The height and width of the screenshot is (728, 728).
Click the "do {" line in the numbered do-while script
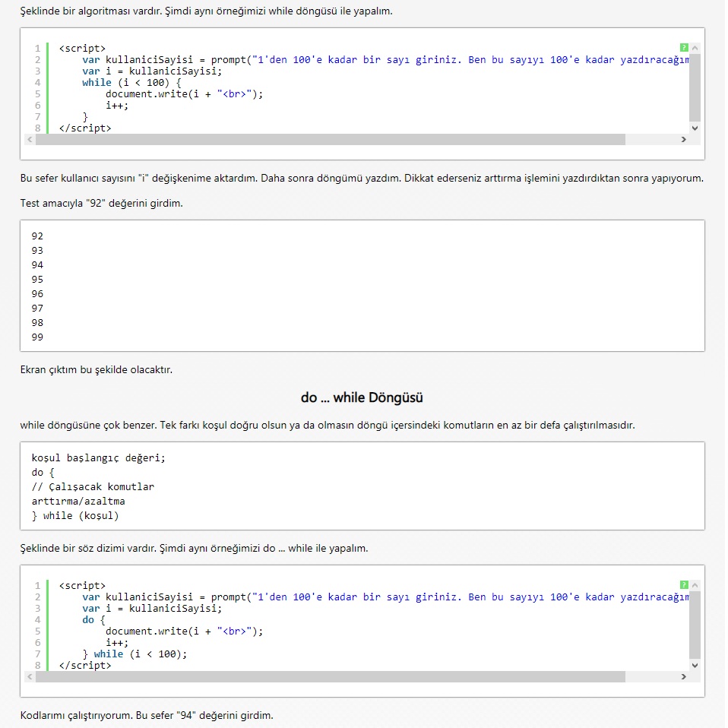coord(93,620)
